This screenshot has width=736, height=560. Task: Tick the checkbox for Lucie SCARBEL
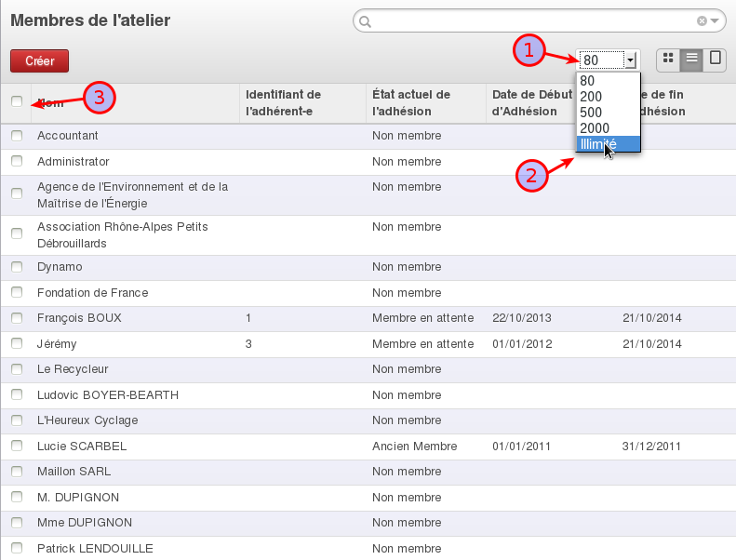(x=17, y=446)
